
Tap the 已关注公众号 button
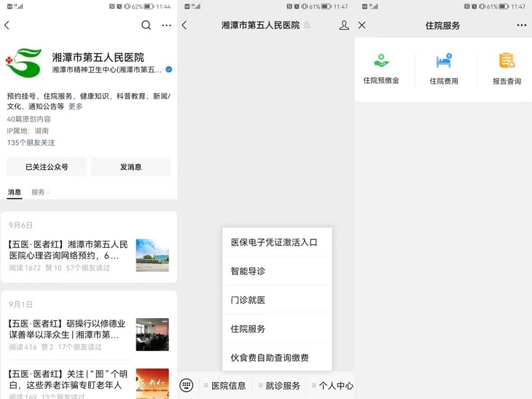(47, 167)
